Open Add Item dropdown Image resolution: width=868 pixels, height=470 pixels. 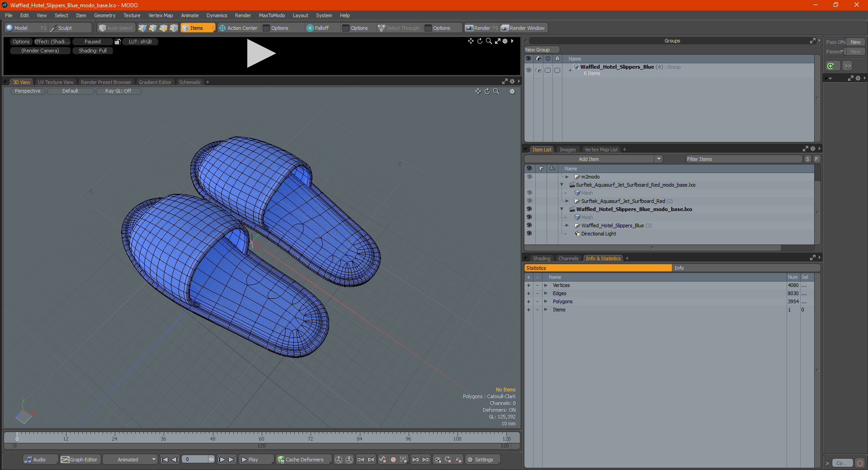point(659,159)
